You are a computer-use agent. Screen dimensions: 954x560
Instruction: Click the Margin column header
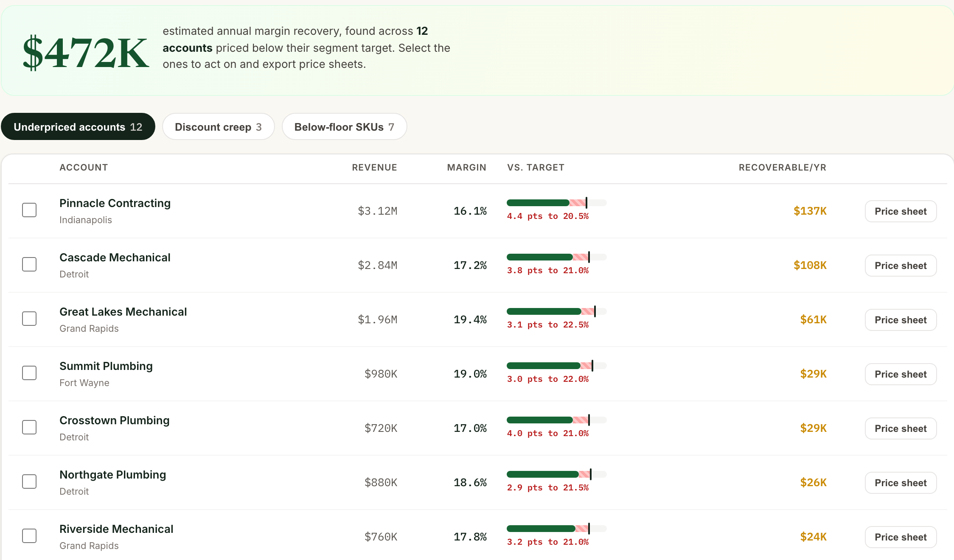coord(466,168)
